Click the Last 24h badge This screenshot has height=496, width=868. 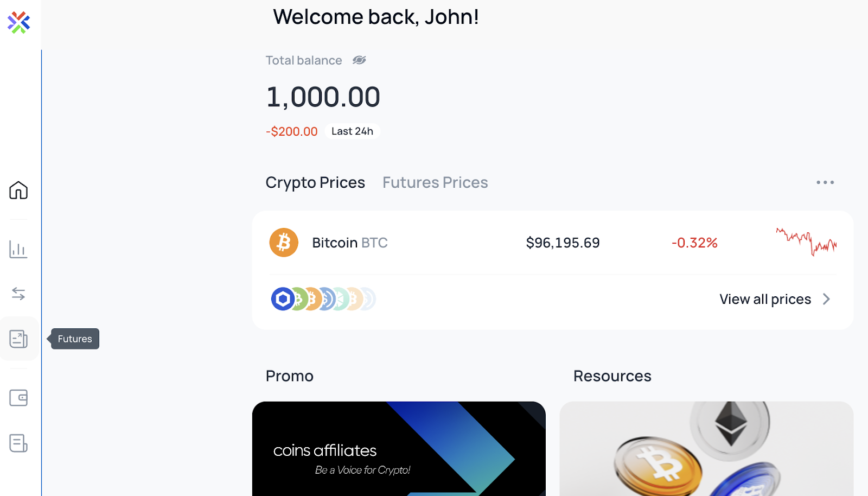tap(352, 131)
